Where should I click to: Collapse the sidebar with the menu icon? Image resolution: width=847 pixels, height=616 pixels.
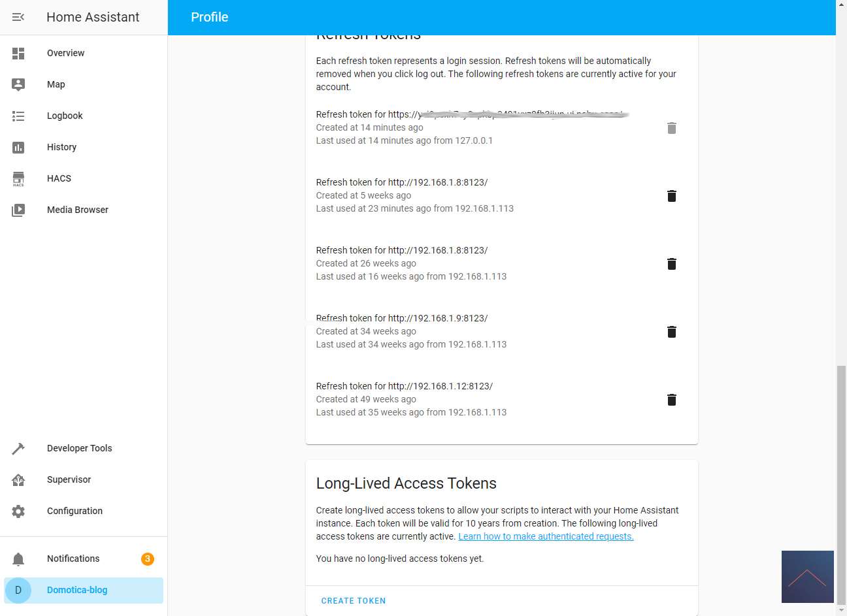[18, 17]
